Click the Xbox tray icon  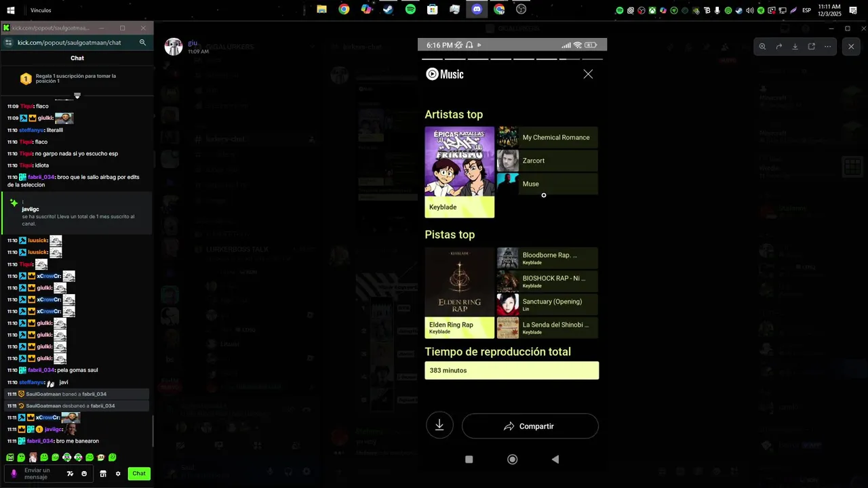[652, 10]
